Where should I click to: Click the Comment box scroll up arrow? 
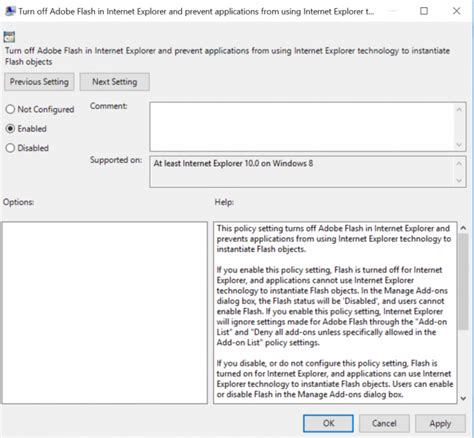pyautogui.click(x=459, y=109)
